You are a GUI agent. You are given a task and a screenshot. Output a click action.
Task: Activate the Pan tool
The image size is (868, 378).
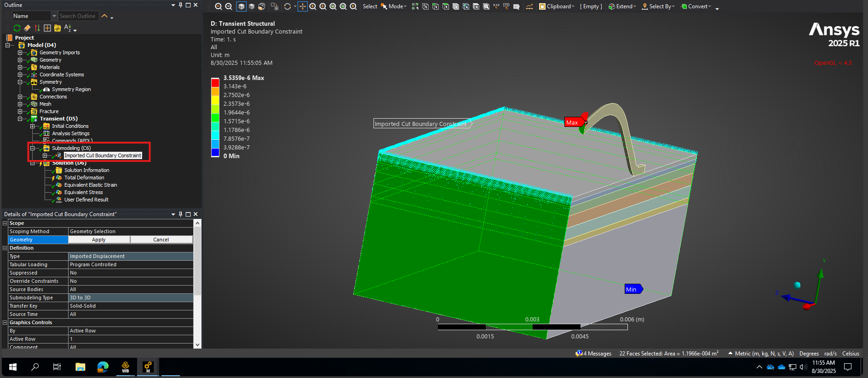point(303,6)
